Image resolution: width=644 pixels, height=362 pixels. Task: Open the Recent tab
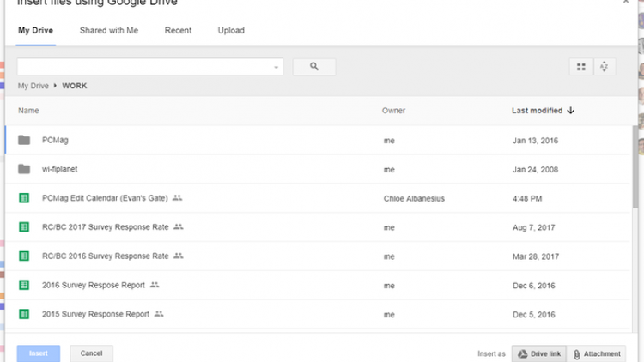[x=178, y=30]
